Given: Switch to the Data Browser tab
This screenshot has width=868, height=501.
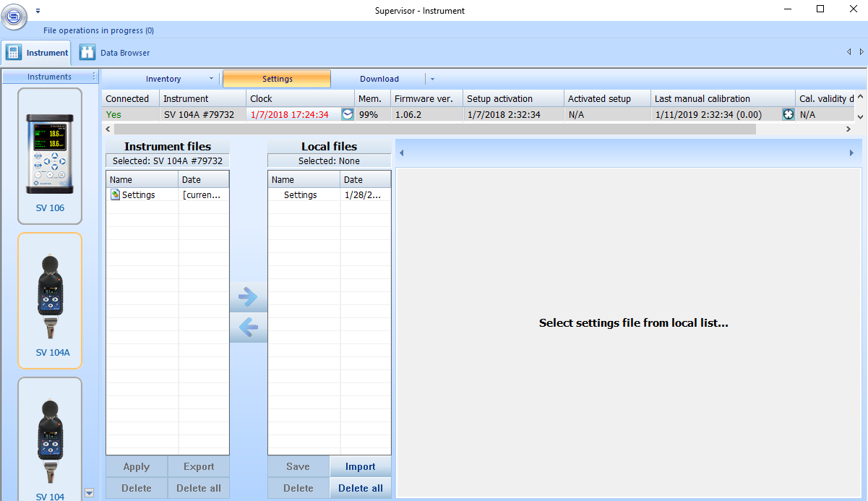Looking at the screenshot, I should coord(116,53).
